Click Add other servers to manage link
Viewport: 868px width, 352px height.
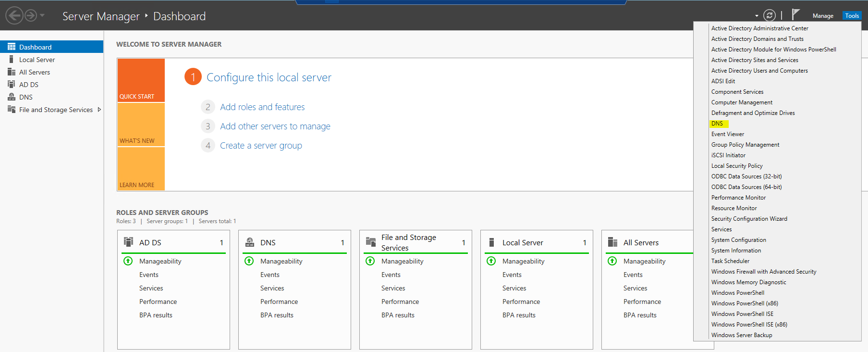[275, 126]
